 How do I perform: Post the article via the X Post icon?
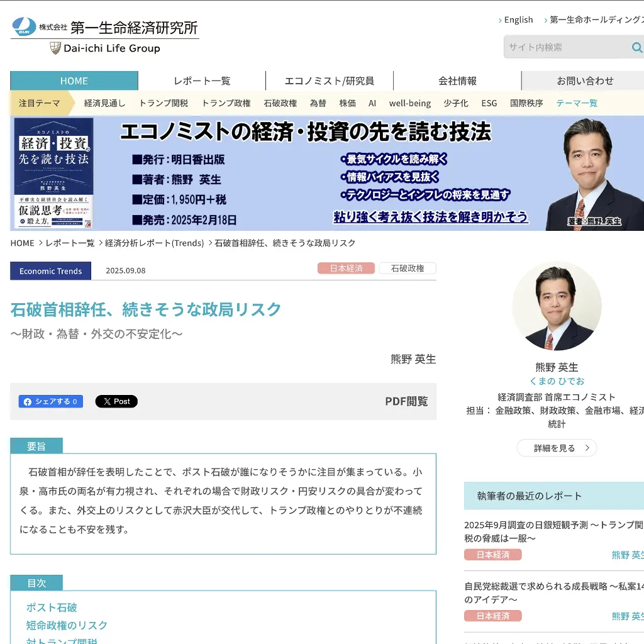point(116,401)
